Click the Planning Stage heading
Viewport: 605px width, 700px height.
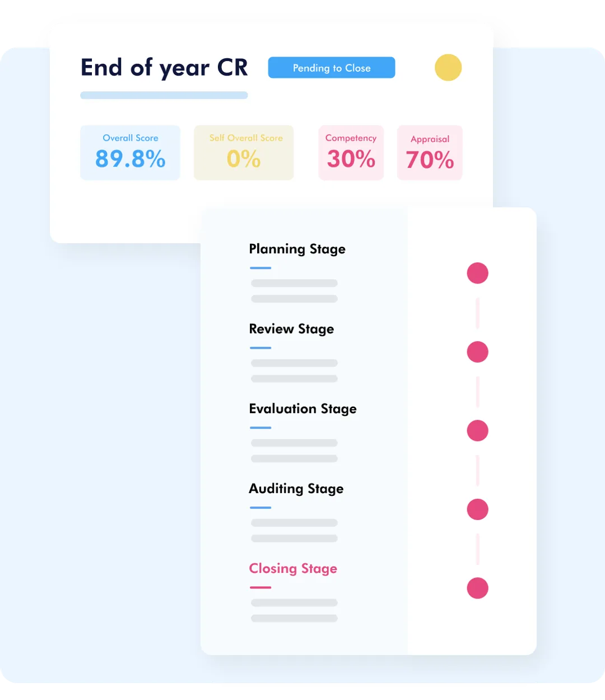click(x=297, y=249)
